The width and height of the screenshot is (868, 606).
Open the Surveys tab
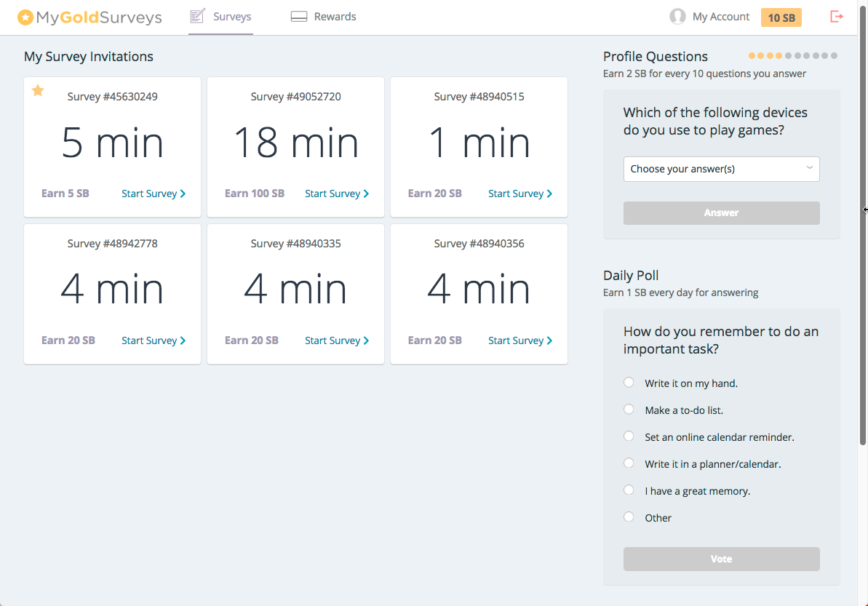231,17
